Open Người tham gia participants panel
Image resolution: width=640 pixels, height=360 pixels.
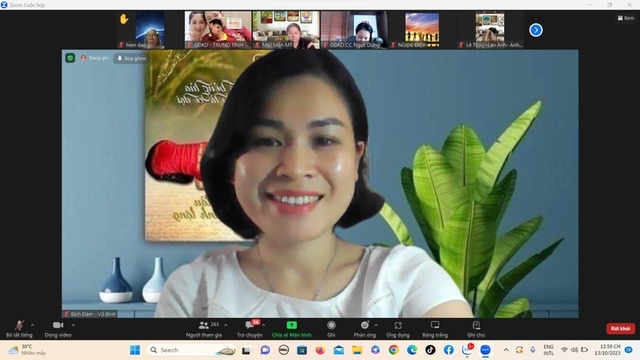pyautogui.click(x=204, y=329)
